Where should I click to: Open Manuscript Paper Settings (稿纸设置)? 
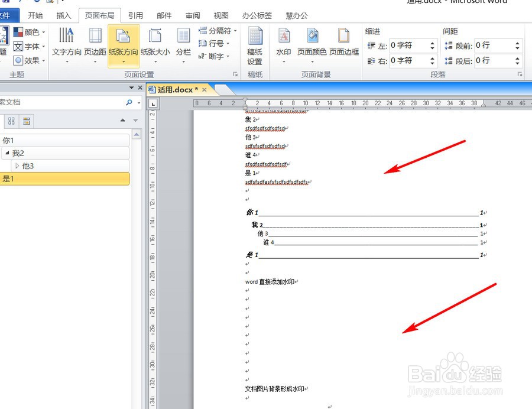point(255,47)
